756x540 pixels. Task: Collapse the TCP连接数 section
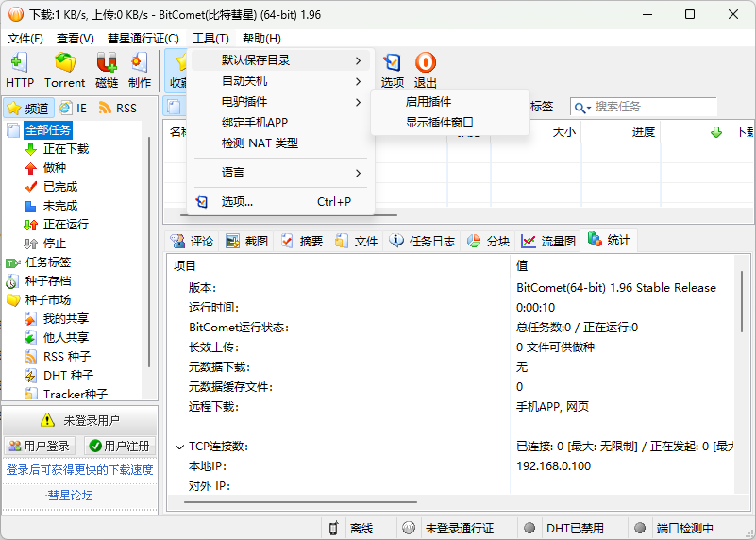tap(180, 447)
